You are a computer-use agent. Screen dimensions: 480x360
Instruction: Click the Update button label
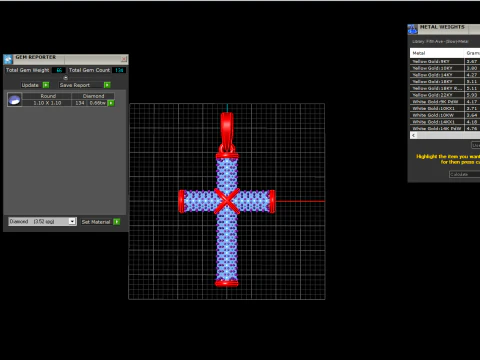tap(30, 85)
